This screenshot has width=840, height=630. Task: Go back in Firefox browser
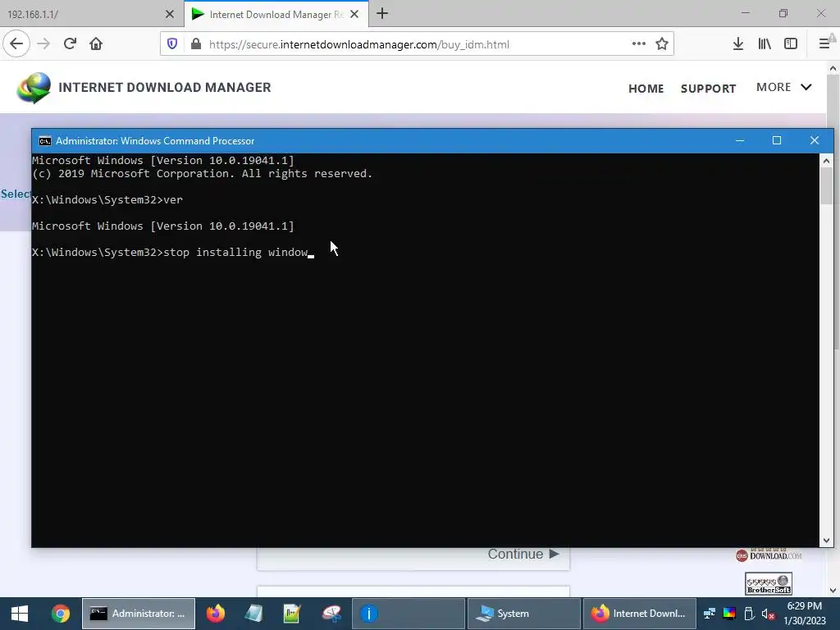point(16,44)
